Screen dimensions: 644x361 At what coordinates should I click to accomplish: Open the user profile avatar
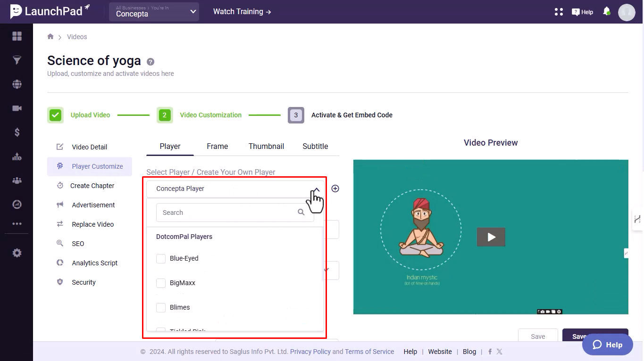coord(627,12)
